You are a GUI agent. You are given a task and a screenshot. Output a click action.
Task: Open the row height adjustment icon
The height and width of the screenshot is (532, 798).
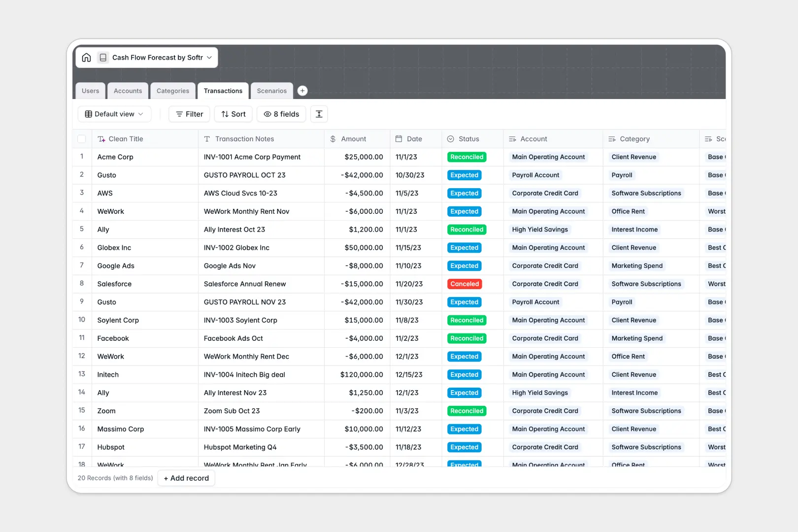pos(319,114)
